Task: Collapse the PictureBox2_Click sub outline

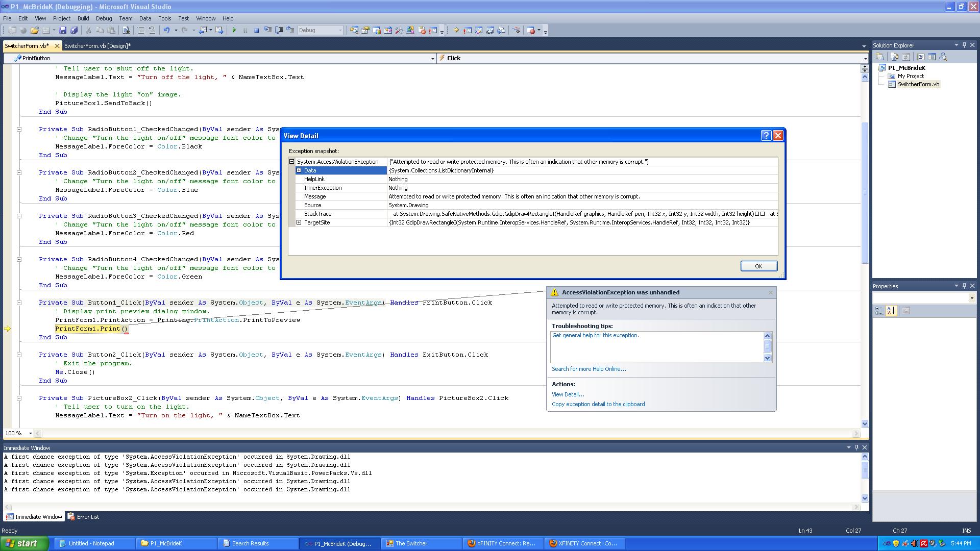Action: tap(19, 398)
